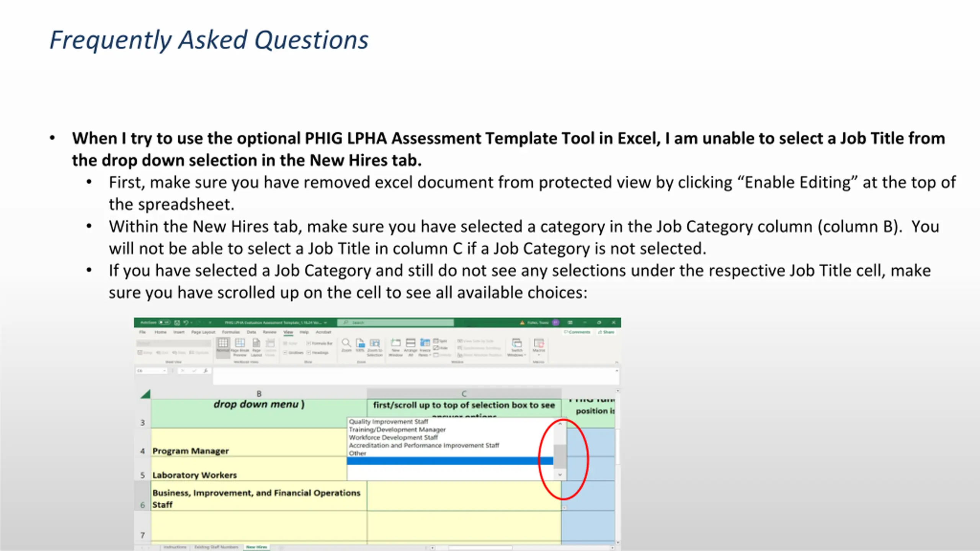980x551 pixels.
Task: Open the Existing Staff Numbers sheet tab
Action: [216, 547]
